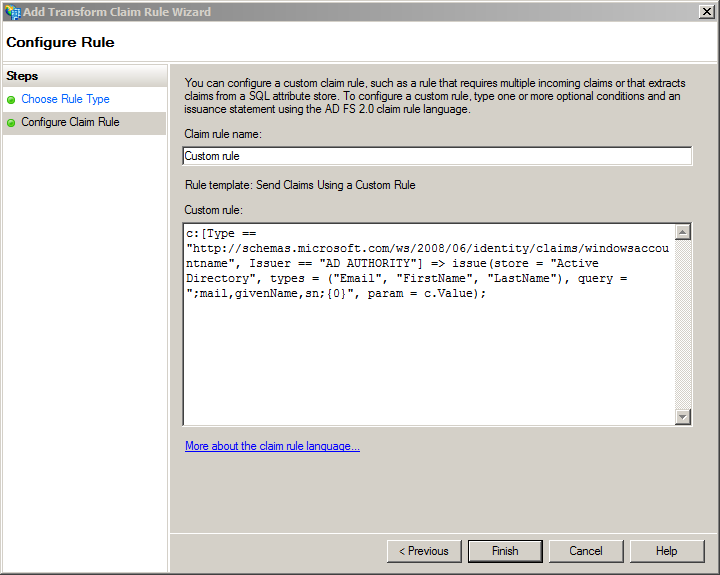Click green bullet beside Choose Rule Type
The image size is (720, 575).
tap(11, 100)
